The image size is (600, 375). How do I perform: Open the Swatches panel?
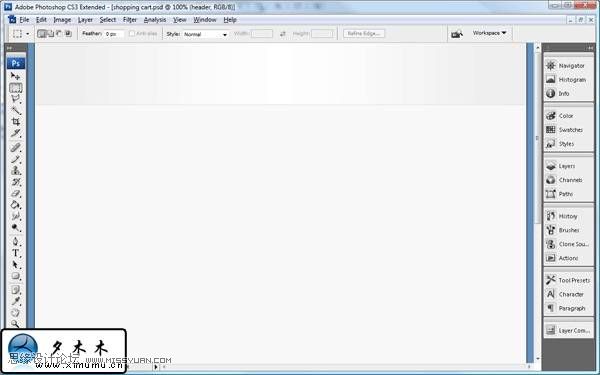[569, 130]
